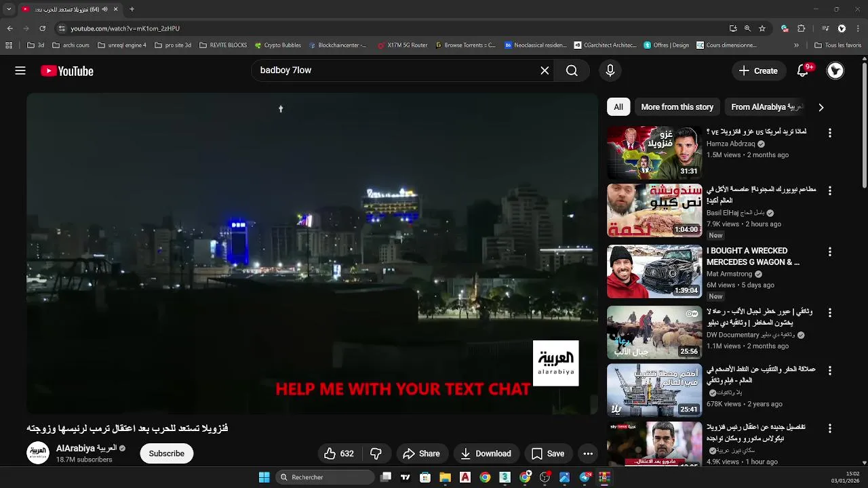Open options for DW Documentary video
The height and width of the screenshot is (488, 868).
(829, 313)
